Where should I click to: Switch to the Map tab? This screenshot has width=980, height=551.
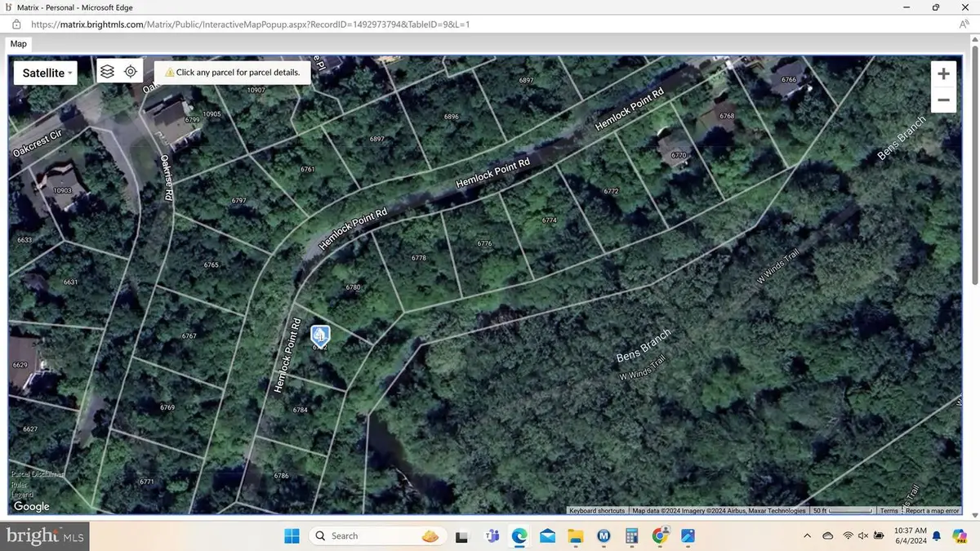(18, 44)
